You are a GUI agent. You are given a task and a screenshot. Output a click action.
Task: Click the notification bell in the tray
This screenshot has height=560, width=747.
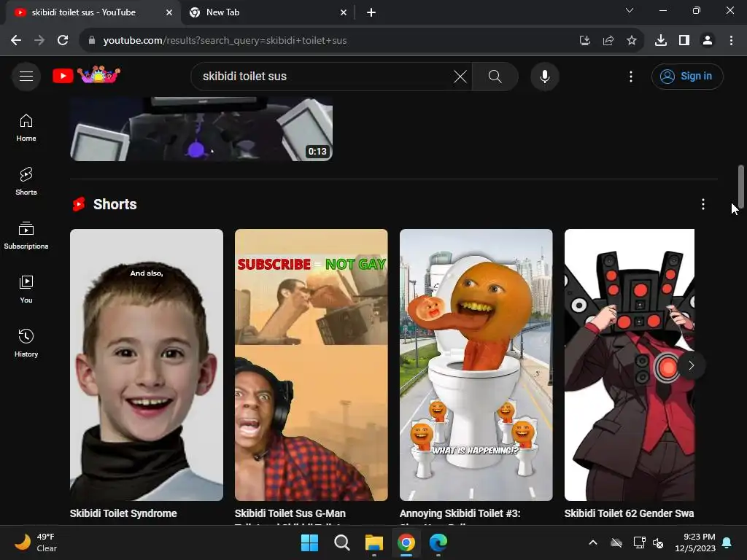tap(727, 542)
